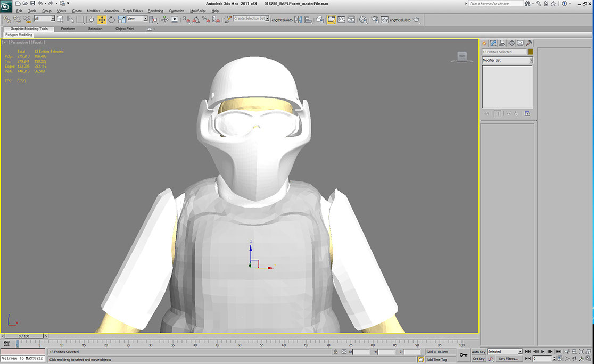Screen dimensions: 594x364
Task: Click the object color swatch
Action: pos(530,52)
